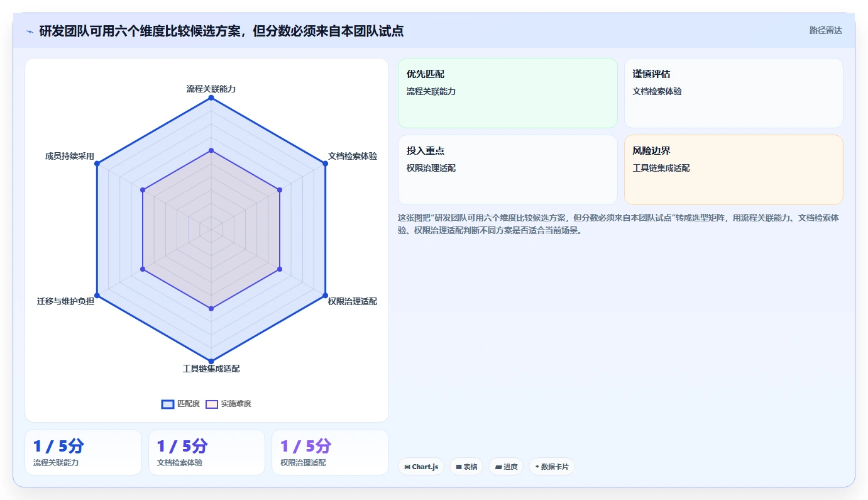868x500 pixels.
Task: Click the 工具链集成适配 radar axis label
Action: coord(211,369)
